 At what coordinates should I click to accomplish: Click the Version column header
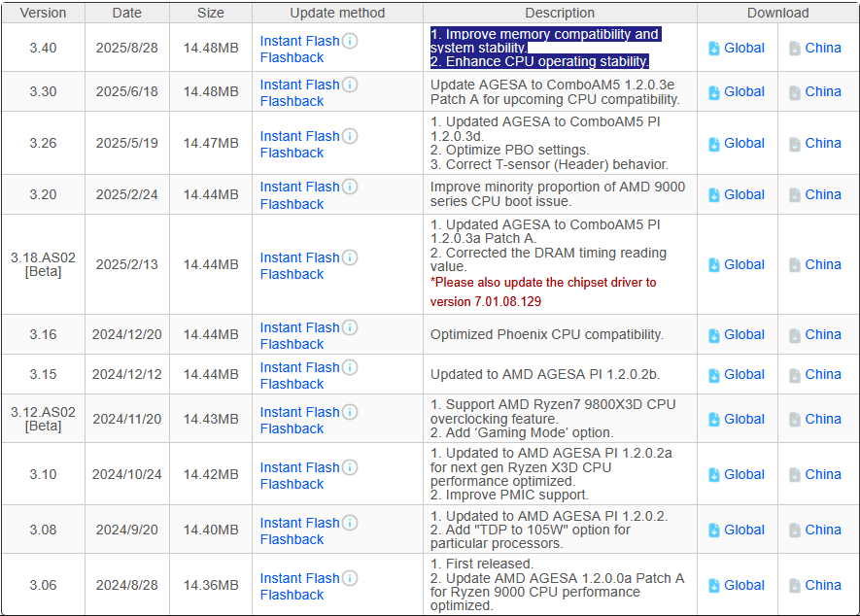44,13
